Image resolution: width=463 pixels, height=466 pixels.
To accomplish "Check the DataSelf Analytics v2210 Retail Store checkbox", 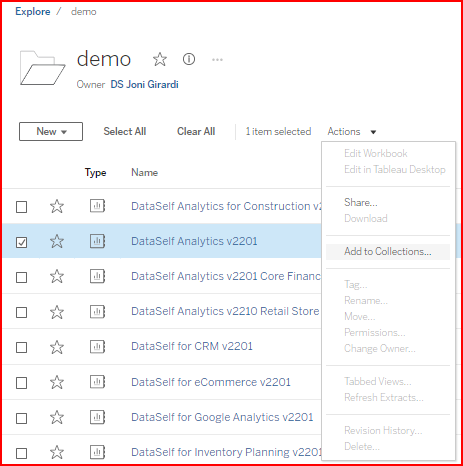I will 22,313.
